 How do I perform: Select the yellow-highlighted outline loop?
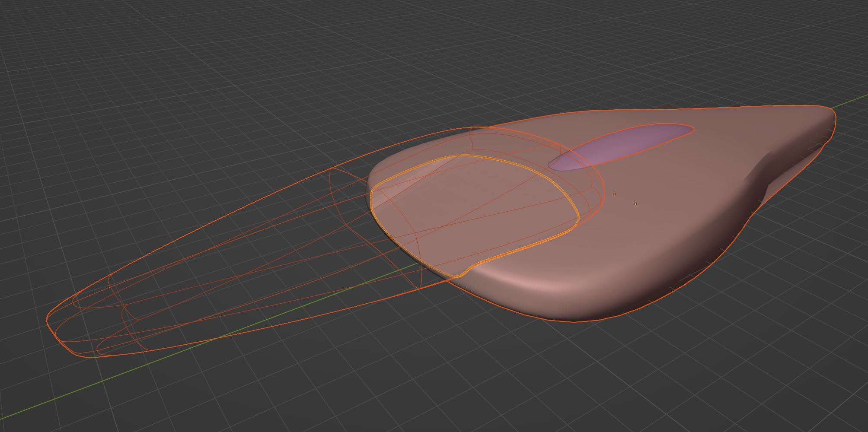click(474, 216)
